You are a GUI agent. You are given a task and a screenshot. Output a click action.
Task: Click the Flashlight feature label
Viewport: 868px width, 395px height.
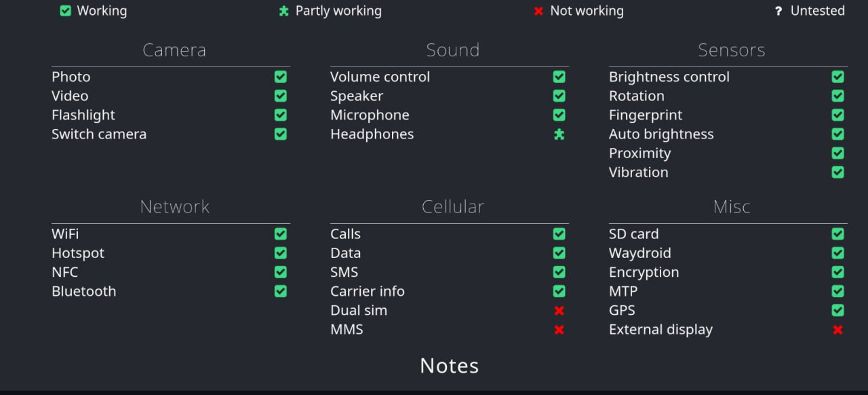click(x=83, y=115)
